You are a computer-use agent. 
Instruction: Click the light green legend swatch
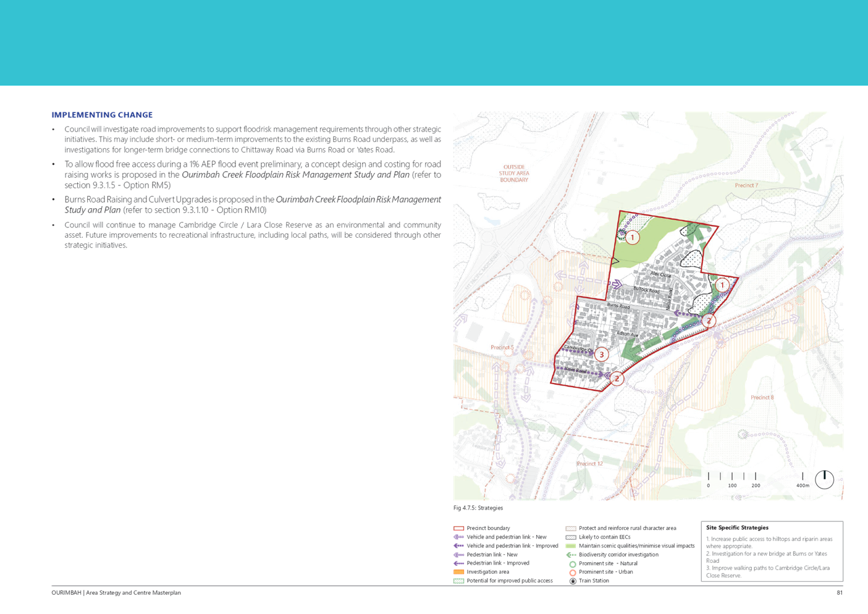pyautogui.click(x=571, y=546)
